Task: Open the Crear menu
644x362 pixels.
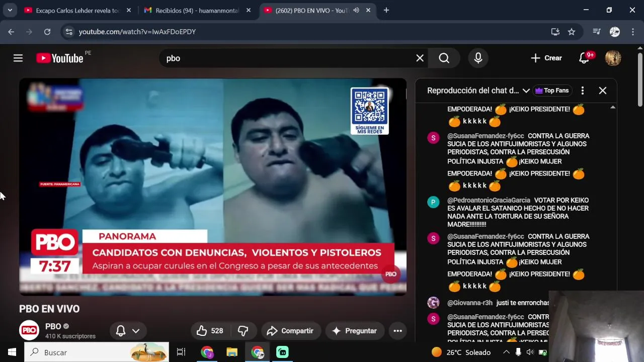Action: [x=546, y=58]
